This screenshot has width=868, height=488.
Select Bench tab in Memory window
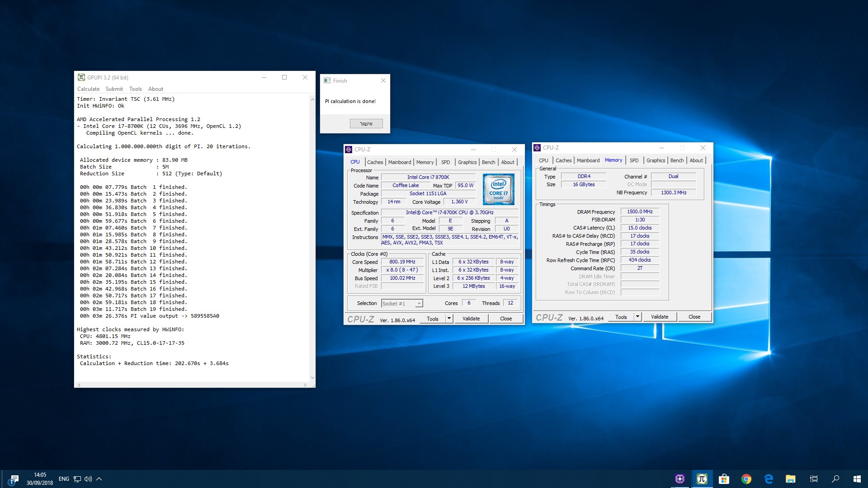(677, 160)
